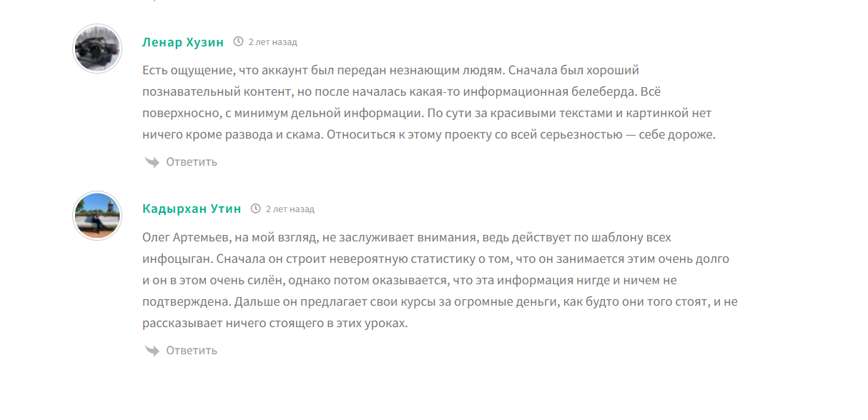
Task: Click Ответить under the first comment
Action: coord(192,162)
